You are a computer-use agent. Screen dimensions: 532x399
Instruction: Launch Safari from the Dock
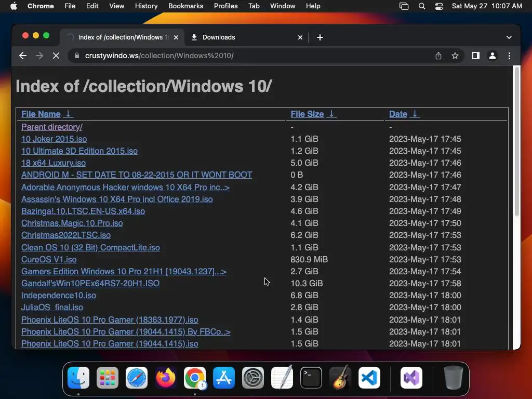tap(137, 378)
